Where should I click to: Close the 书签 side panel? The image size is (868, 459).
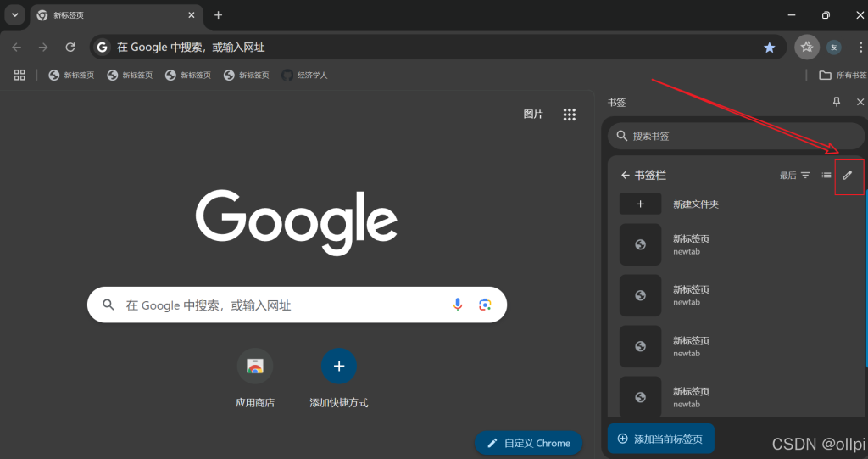(860, 102)
